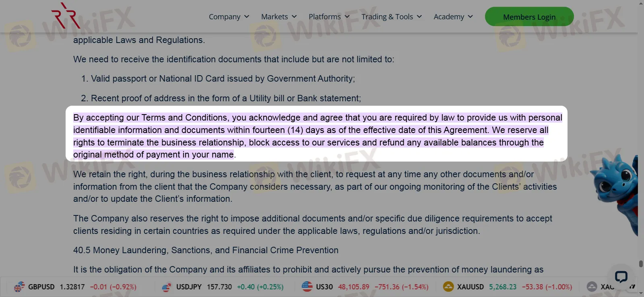Click the red company logo in header
644x297 pixels.
point(66,16)
